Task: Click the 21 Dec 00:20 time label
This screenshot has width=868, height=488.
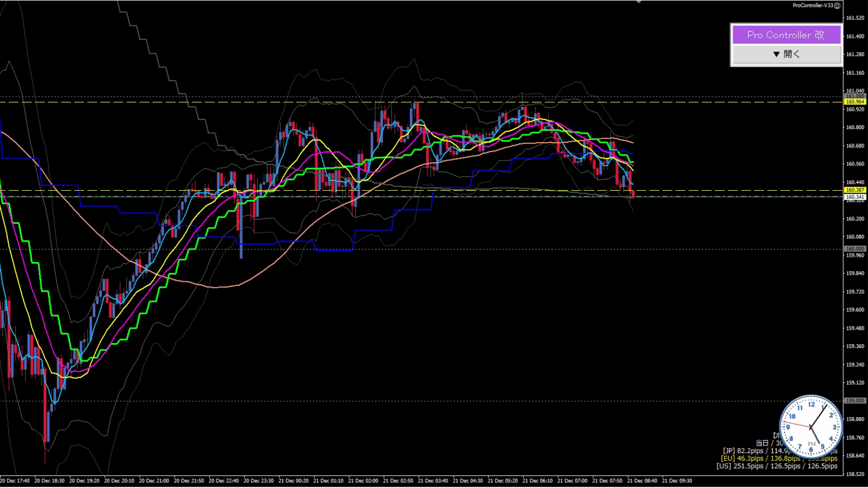Action: [294, 481]
